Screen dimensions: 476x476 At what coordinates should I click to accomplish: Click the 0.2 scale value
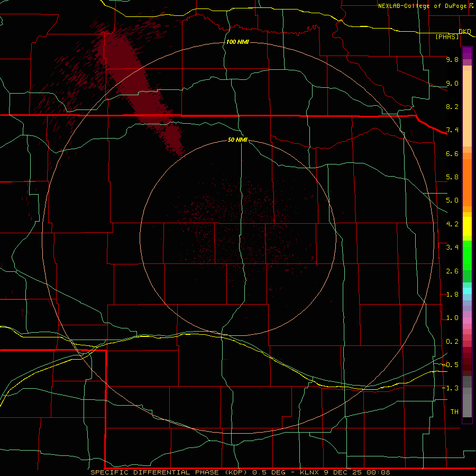[452, 342]
